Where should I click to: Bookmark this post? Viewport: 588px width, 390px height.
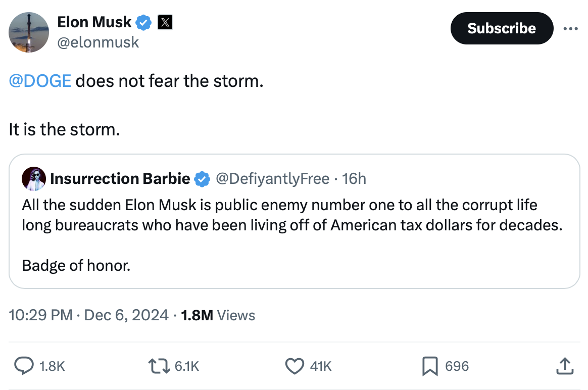(x=429, y=366)
